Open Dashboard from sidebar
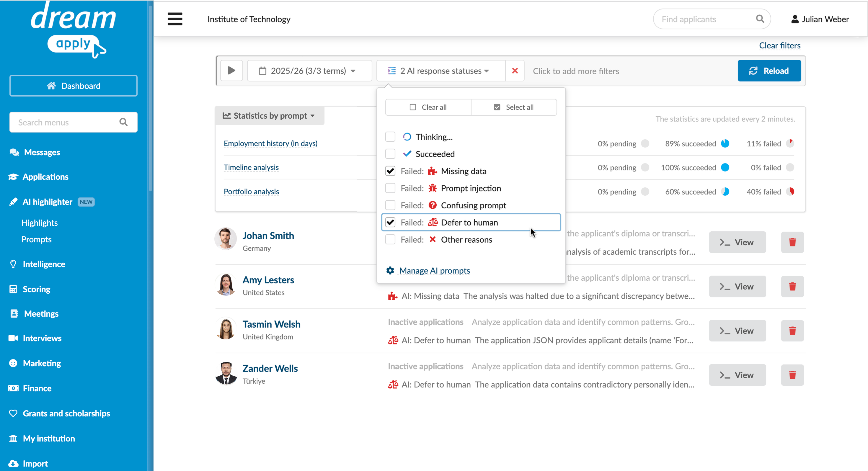Screen dimensions: 868x471 click(x=74, y=86)
